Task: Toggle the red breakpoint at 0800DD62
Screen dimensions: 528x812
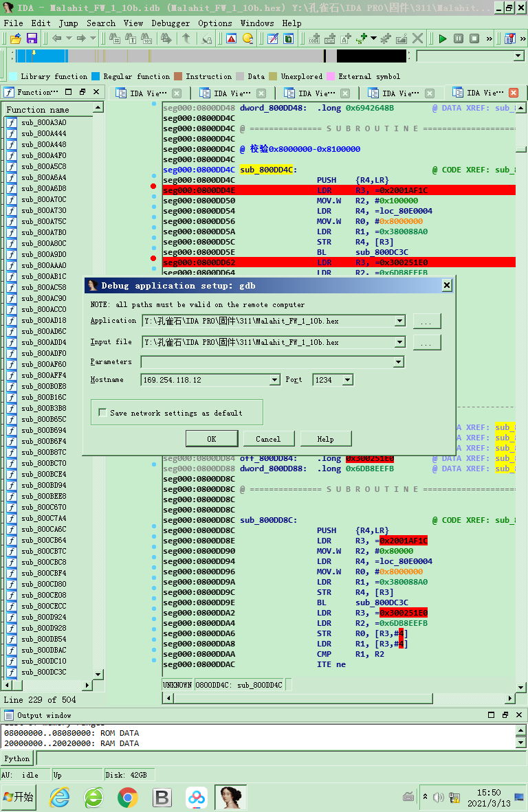Action: [153, 258]
